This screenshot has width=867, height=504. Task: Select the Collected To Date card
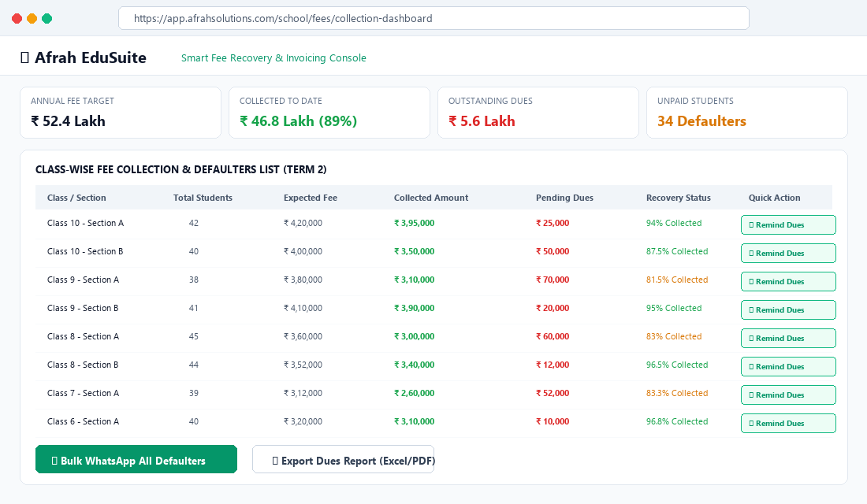[x=329, y=113]
